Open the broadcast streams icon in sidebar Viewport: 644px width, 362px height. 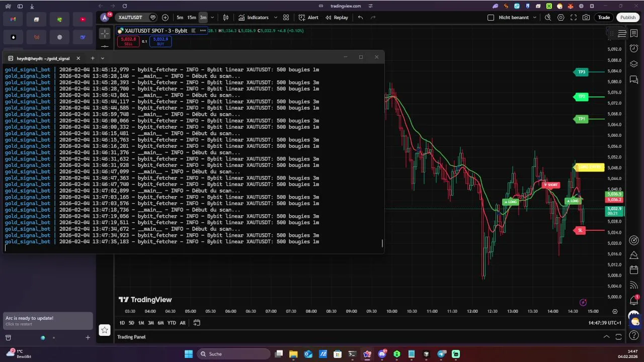tap(634, 285)
